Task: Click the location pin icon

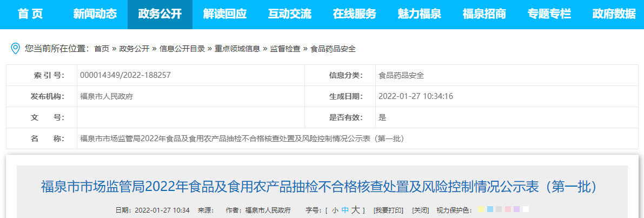Action: [15, 49]
